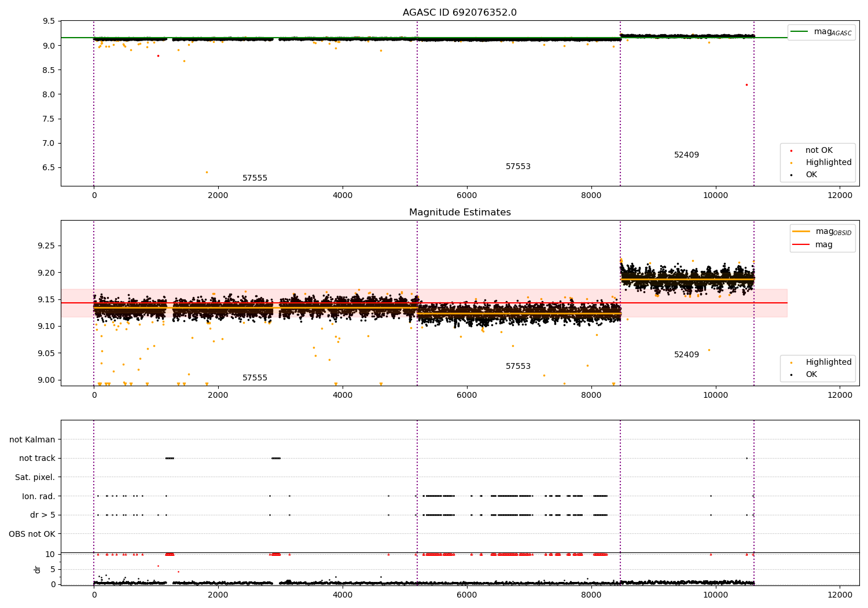868x608 pixels.
Task: Click obsid label 57555 in top plot
Action: coord(255,178)
